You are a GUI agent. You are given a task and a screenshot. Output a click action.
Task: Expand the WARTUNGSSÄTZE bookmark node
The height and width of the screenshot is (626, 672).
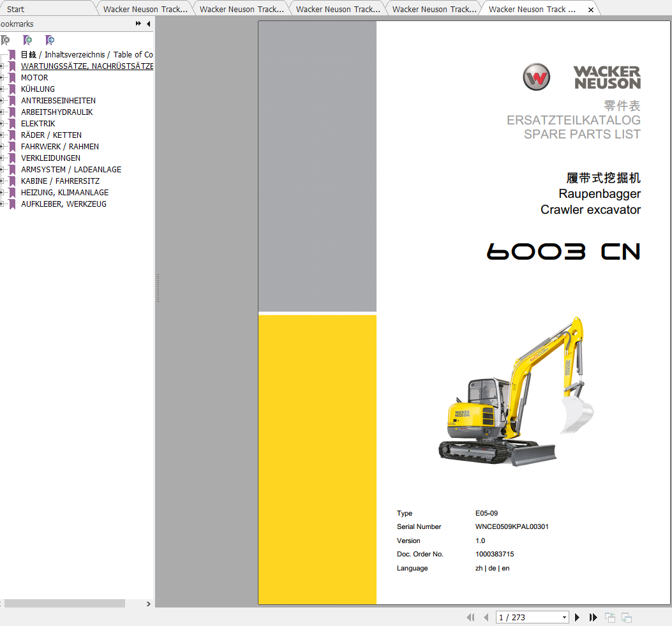pyautogui.click(x=2, y=66)
